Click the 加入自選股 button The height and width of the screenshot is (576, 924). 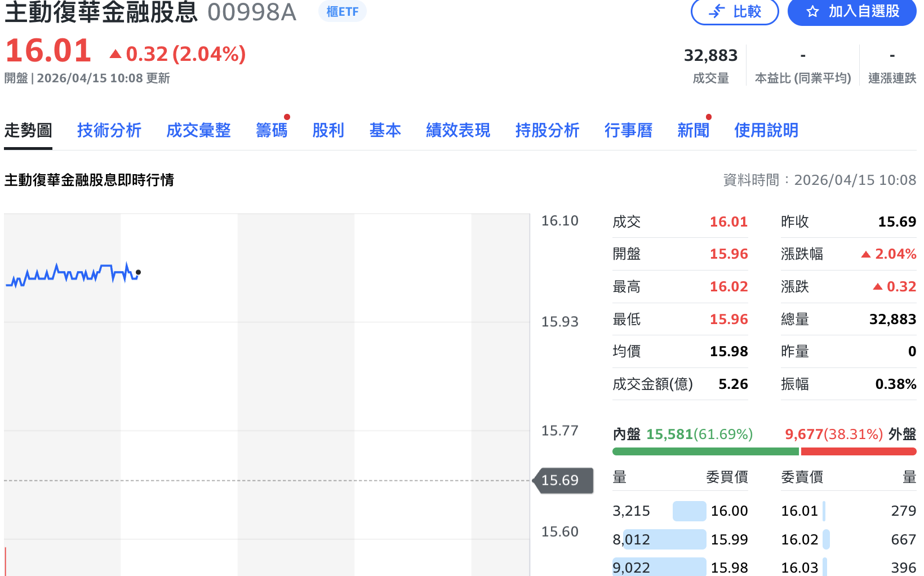[x=851, y=11]
